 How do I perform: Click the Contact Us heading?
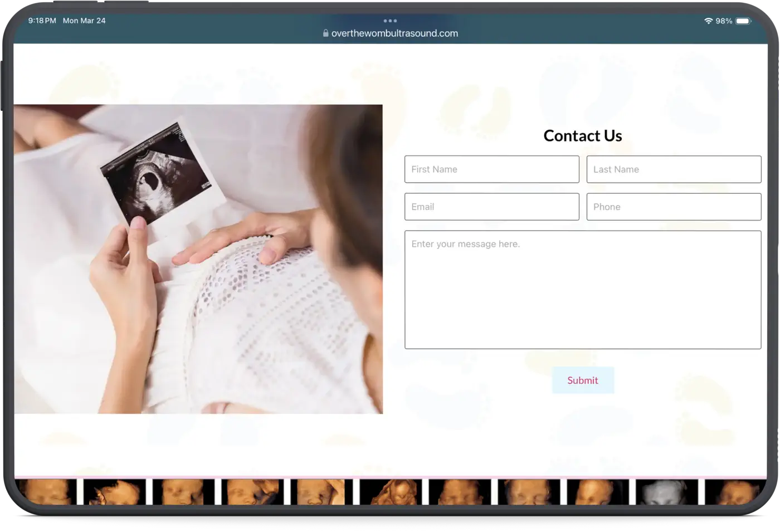coord(582,135)
